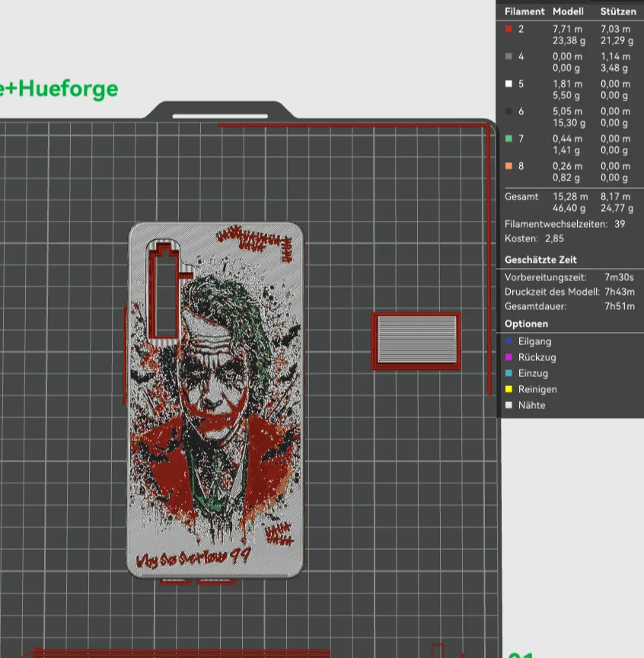This screenshot has width=644, height=658.
Task: Click the Modell column header
Action: pos(568,11)
